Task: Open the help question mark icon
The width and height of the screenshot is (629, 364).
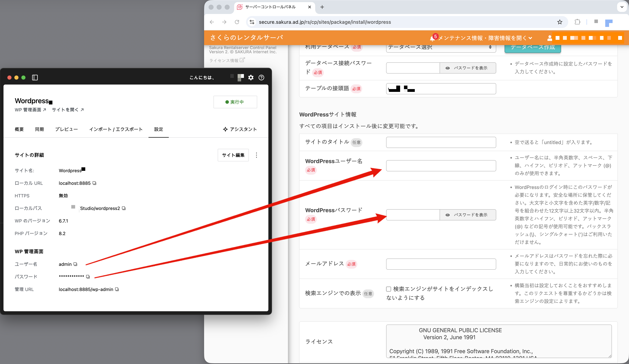Action: click(261, 78)
